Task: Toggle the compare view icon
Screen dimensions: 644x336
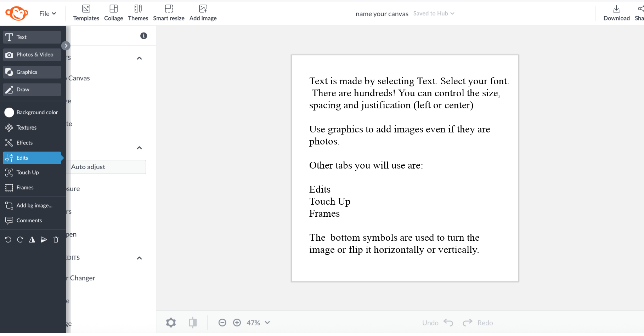Action: coord(193,323)
